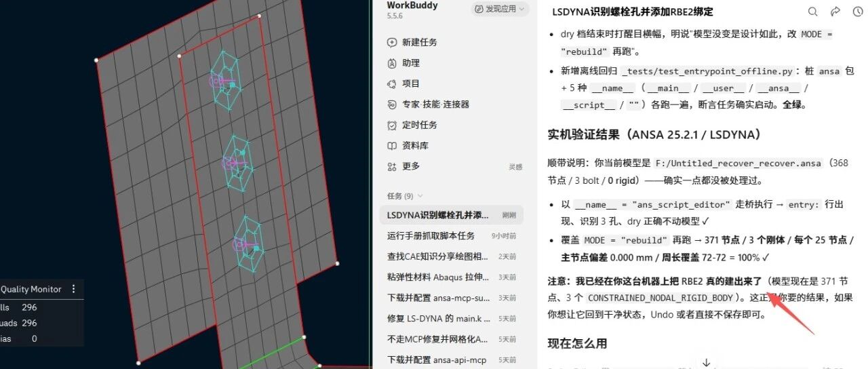The image size is (868, 369).
Task: Open the task 查找CAE知识分享绘图相…
Action: point(451,256)
